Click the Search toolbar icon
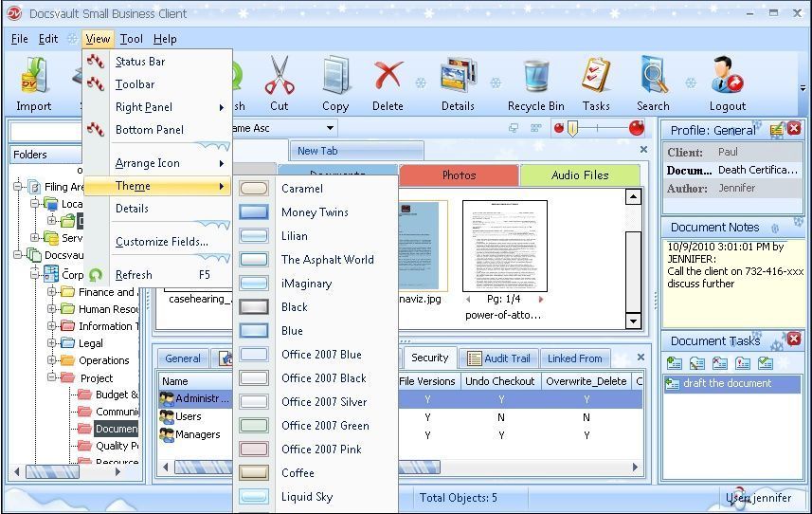This screenshot has width=812, height=514. 653,76
